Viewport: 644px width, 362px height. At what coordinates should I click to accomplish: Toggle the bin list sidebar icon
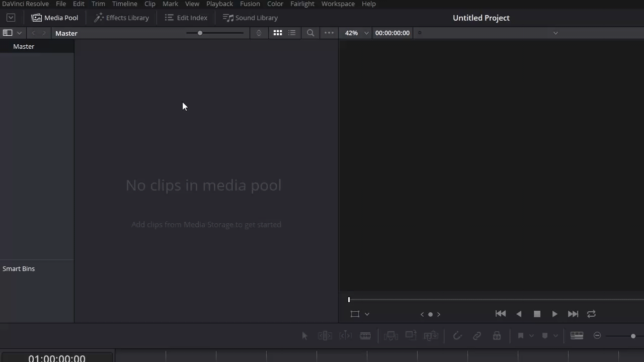point(8,33)
